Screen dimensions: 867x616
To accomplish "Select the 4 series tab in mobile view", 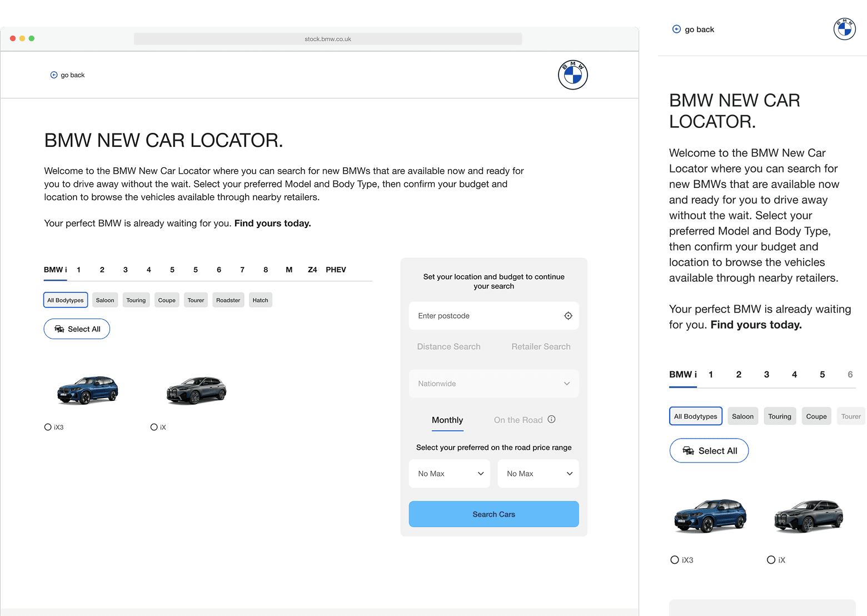I will click(x=795, y=375).
